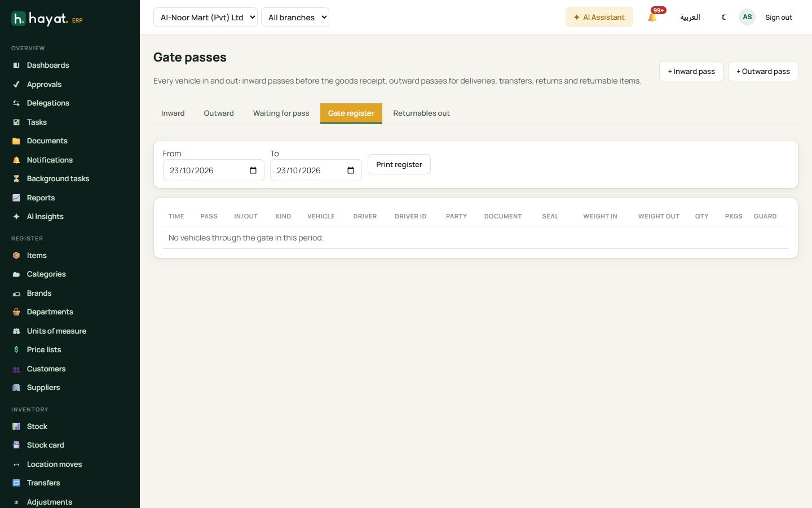The width and height of the screenshot is (812, 508).
Task: Open the AI Assistant button
Action: [599, 17]
